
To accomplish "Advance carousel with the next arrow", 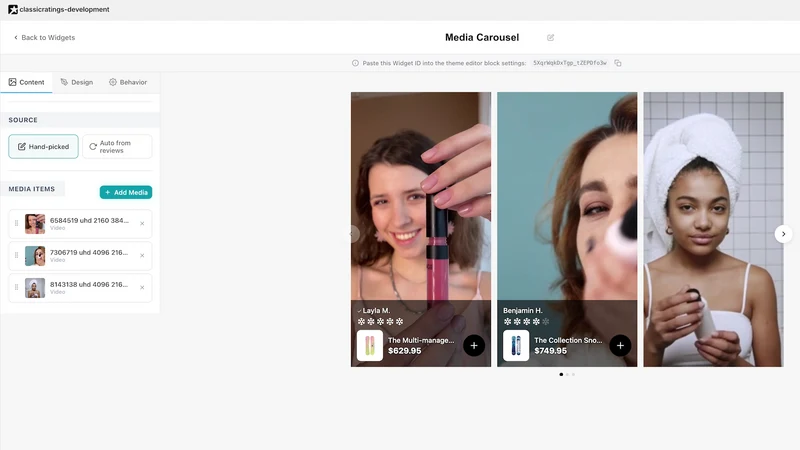I will tap(783, 234).
